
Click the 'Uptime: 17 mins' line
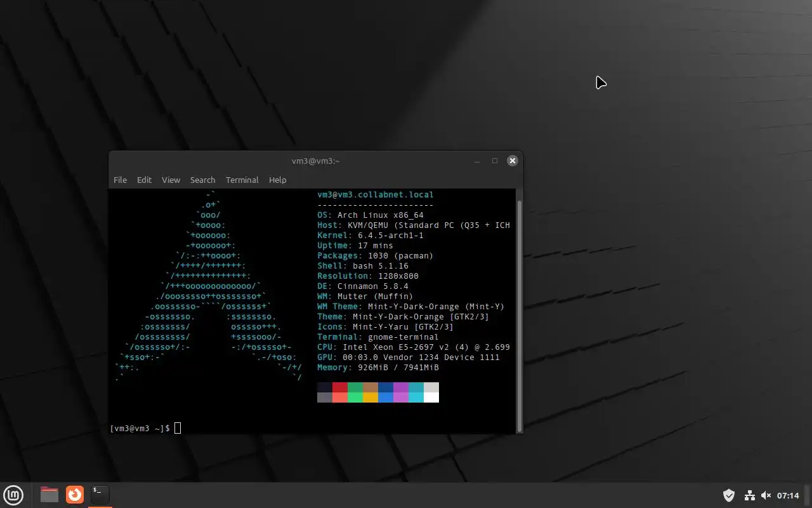[x=355, y=246]
